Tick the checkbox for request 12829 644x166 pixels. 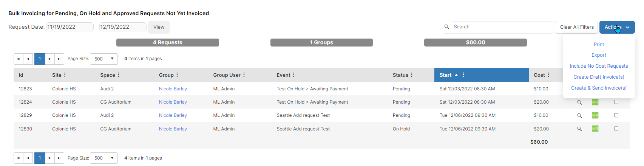616,115
